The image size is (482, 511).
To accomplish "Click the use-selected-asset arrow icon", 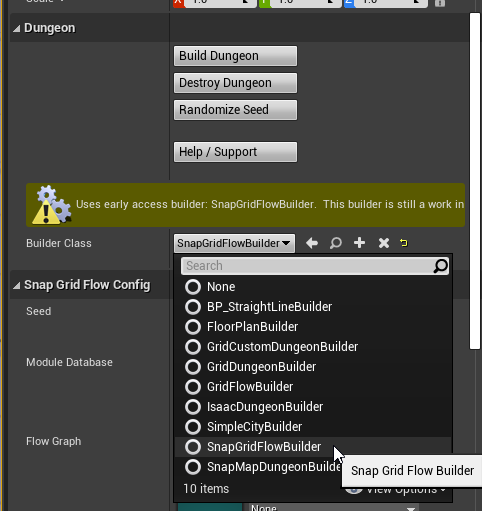I will click(312, 243).
